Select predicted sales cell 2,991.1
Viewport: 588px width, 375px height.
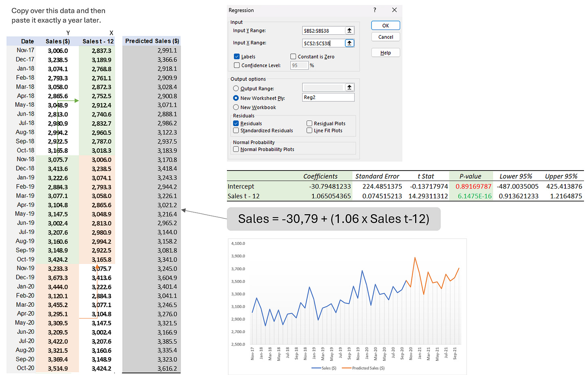pos(152,51)
